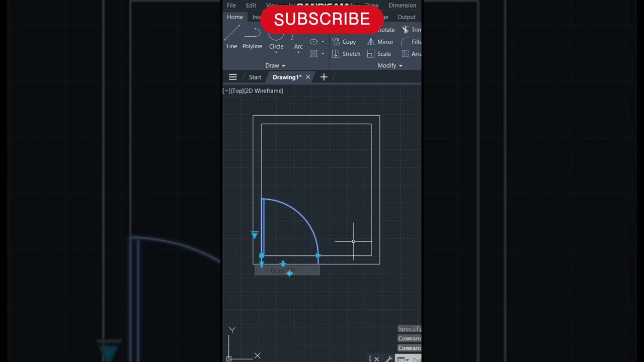Close the command line panel with X
Viewport: 644px width, 362px height.
[376, 359]
